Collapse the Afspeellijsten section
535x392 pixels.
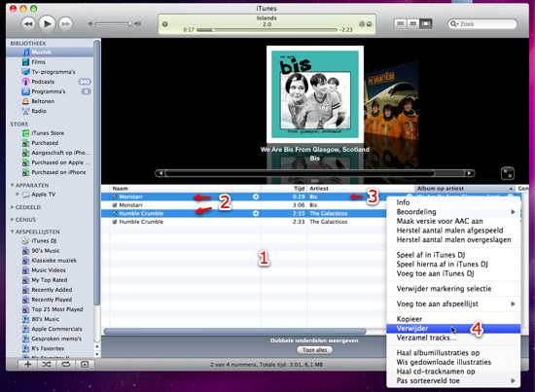point(13,232)
